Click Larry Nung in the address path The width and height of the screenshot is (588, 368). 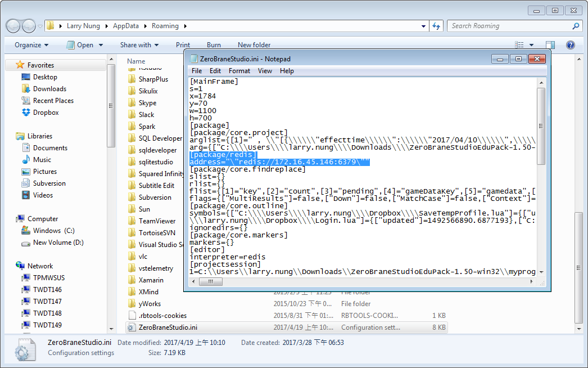[x=83, y=26]
